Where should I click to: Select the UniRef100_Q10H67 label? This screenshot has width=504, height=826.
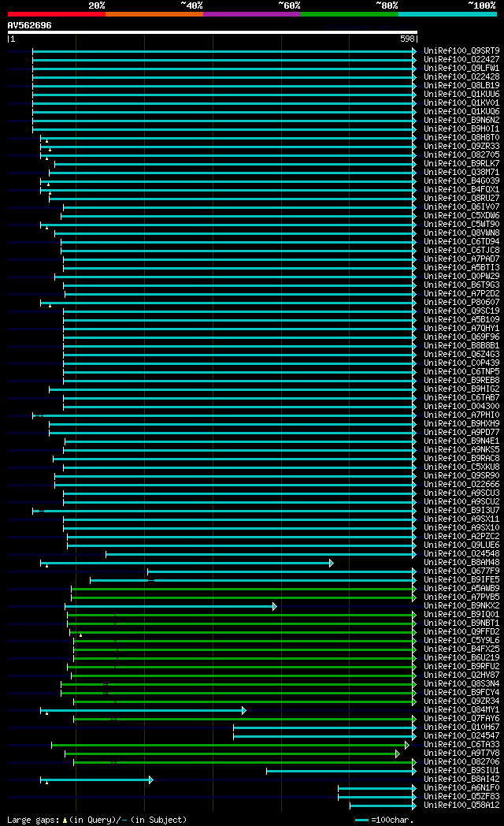462,727
